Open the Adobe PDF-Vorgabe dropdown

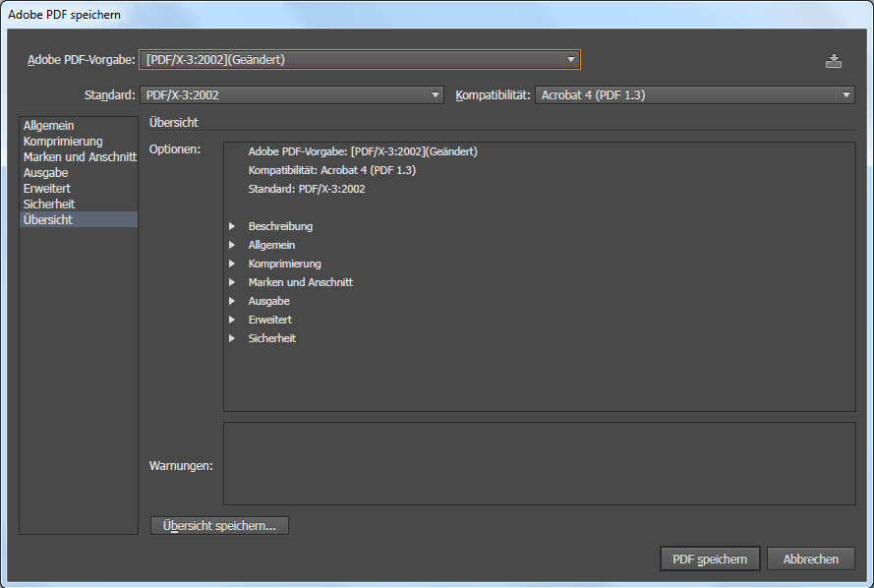(360, 60)
